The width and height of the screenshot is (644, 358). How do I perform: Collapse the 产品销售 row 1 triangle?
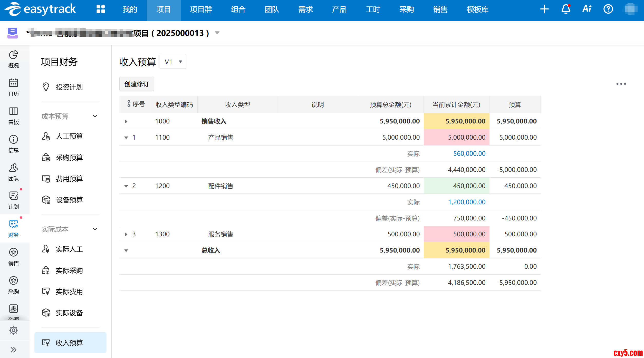[126, 138]
